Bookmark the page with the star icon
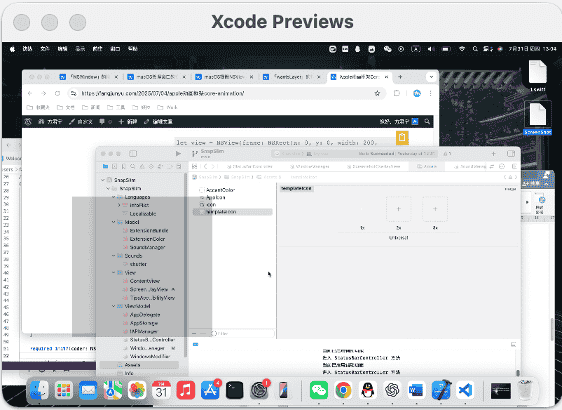 pos(377,94)
